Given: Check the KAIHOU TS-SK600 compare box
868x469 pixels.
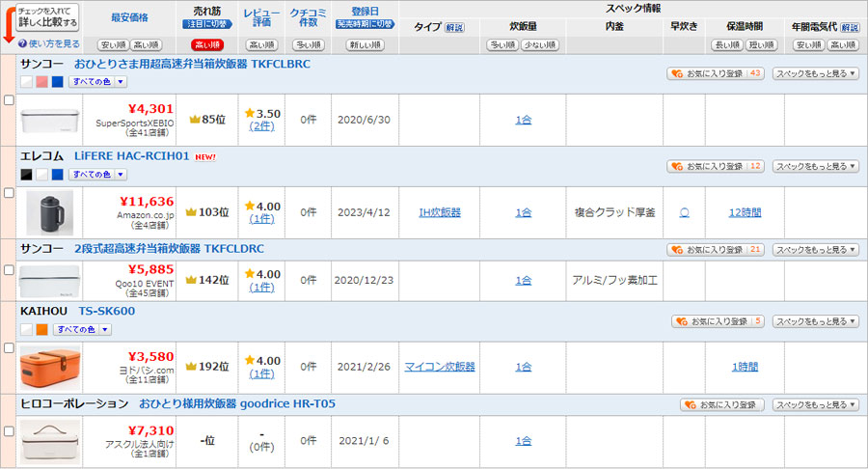Looking at the screenshot, I should [x=9, y=347].
